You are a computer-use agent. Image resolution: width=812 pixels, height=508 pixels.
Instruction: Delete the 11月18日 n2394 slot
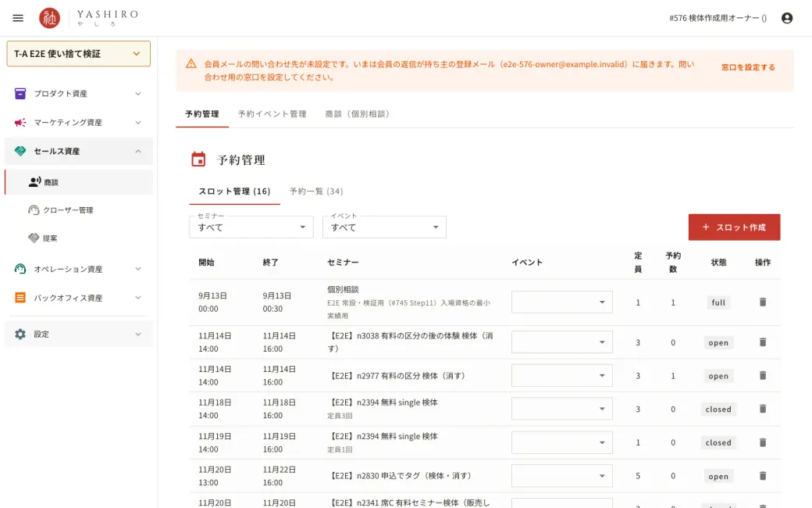[762, 409]
